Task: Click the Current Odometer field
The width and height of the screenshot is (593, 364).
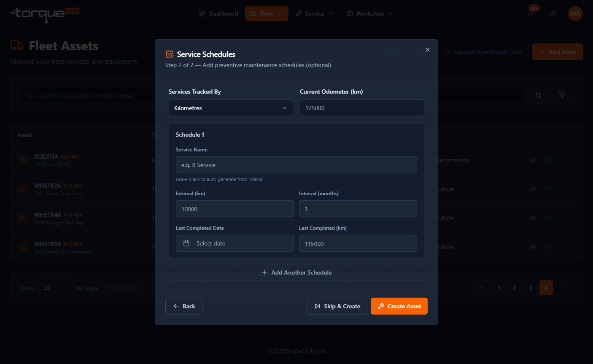Action: tap(362, 108)
